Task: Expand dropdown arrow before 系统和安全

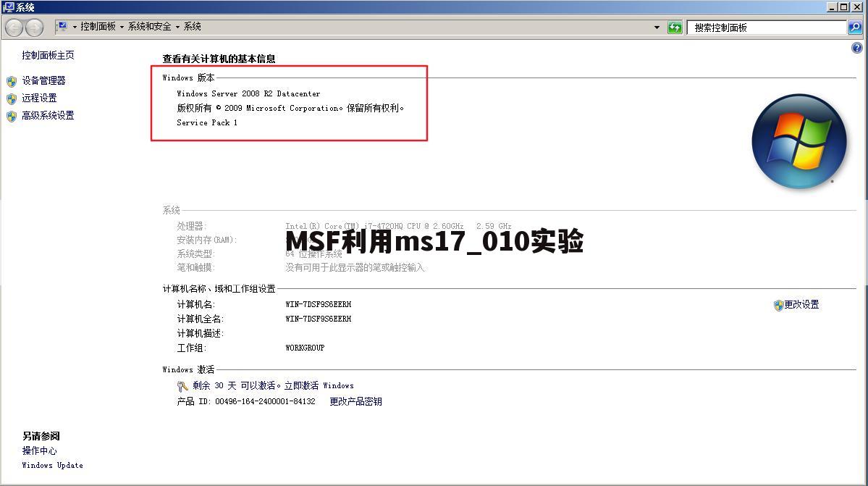Action: [122, 27]
